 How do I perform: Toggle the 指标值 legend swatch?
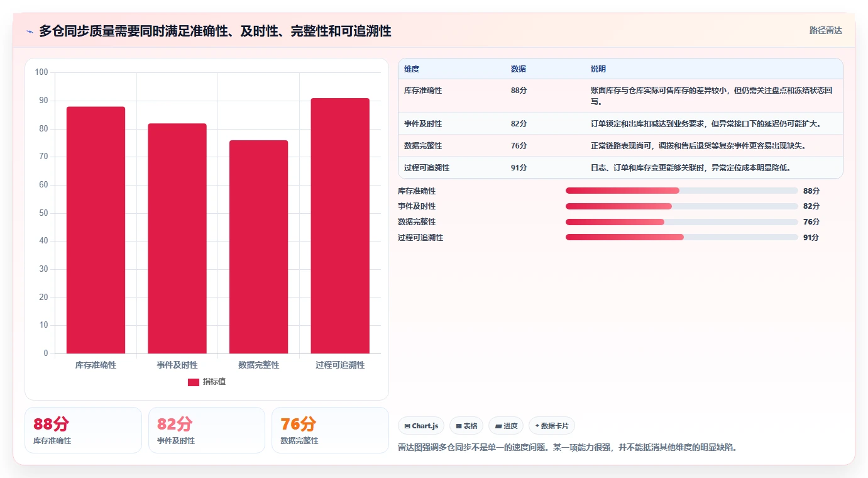[194, 382]
